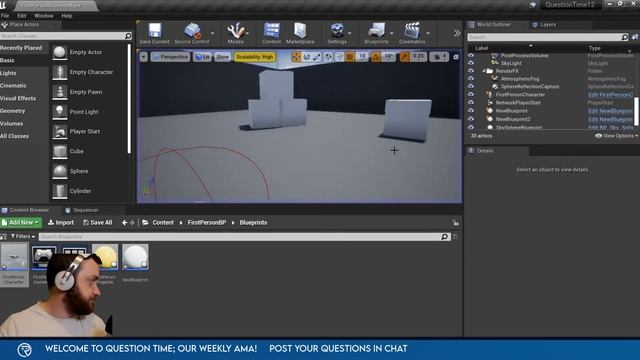Screen dimensions: 640x360
Task: Select the Volumes category in Place Actors
Action: tap(11, 124)
